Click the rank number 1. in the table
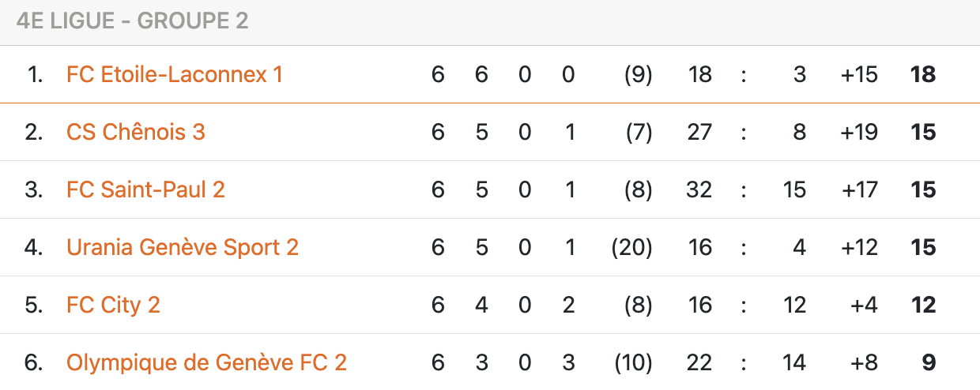The width and height of the screenshot is (980, 390). coord(35,74)
